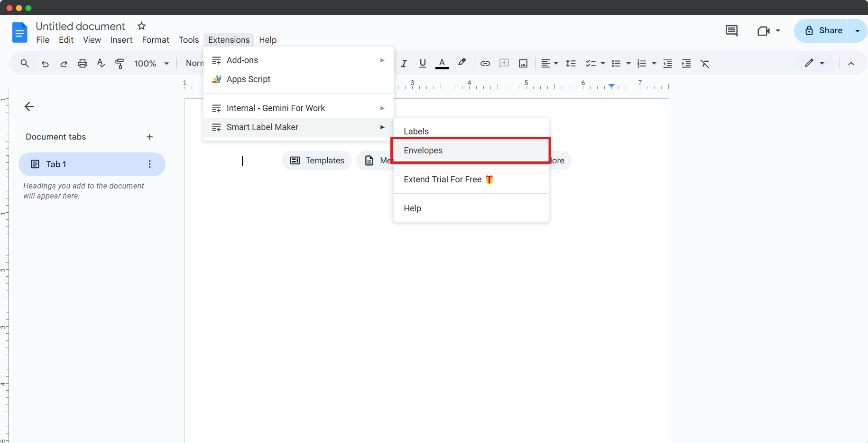Click the search menus magnifier icon
The image size is (868, 443).
tap(25, 63)
